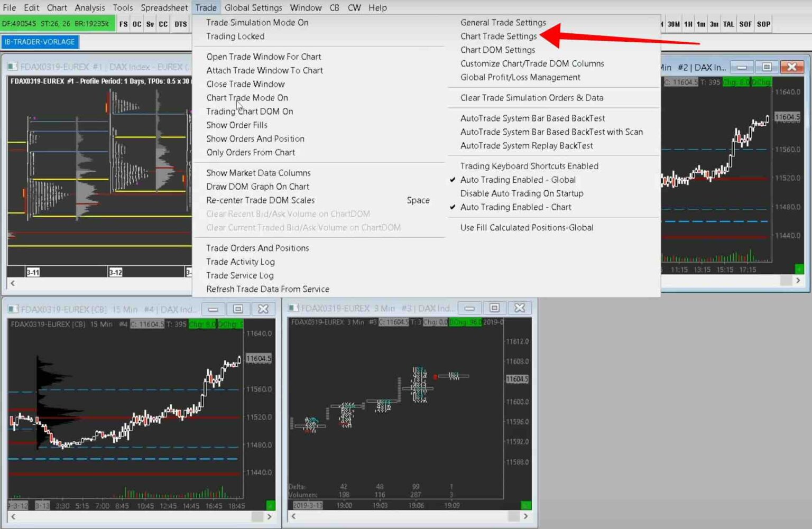Open the Window menu
This screenshot has width=812, height=529.
[x=306, y=7]
